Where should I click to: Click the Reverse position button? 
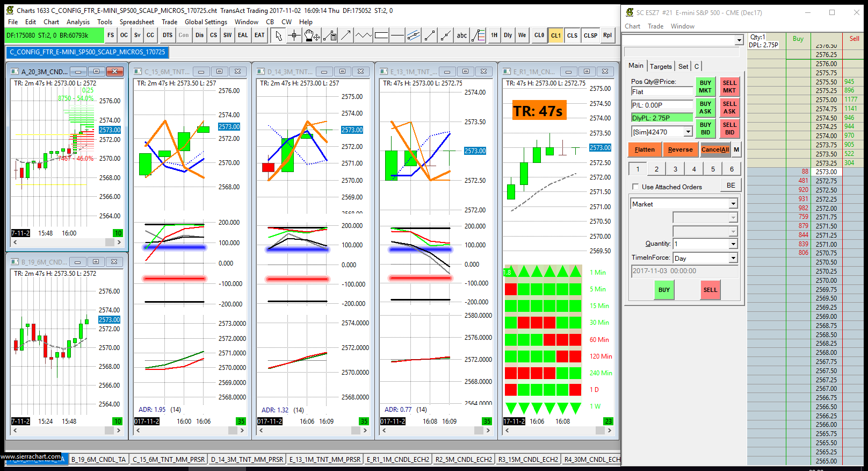(681, 150)
